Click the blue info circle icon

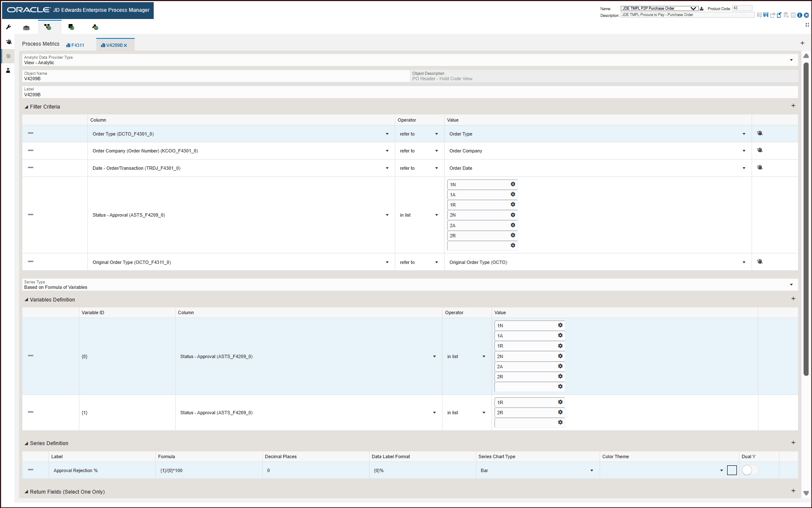click(x=800, y=15)
